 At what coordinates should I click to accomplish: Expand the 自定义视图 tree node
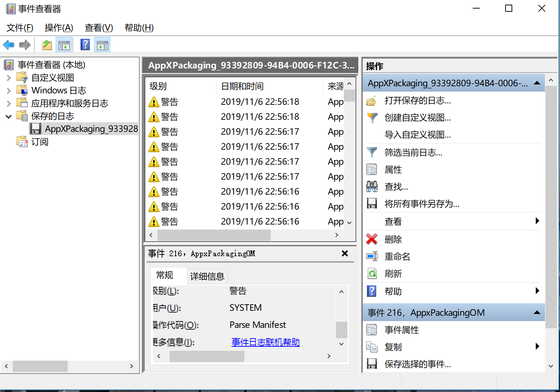pyautogui.click(x=9, y=78)
